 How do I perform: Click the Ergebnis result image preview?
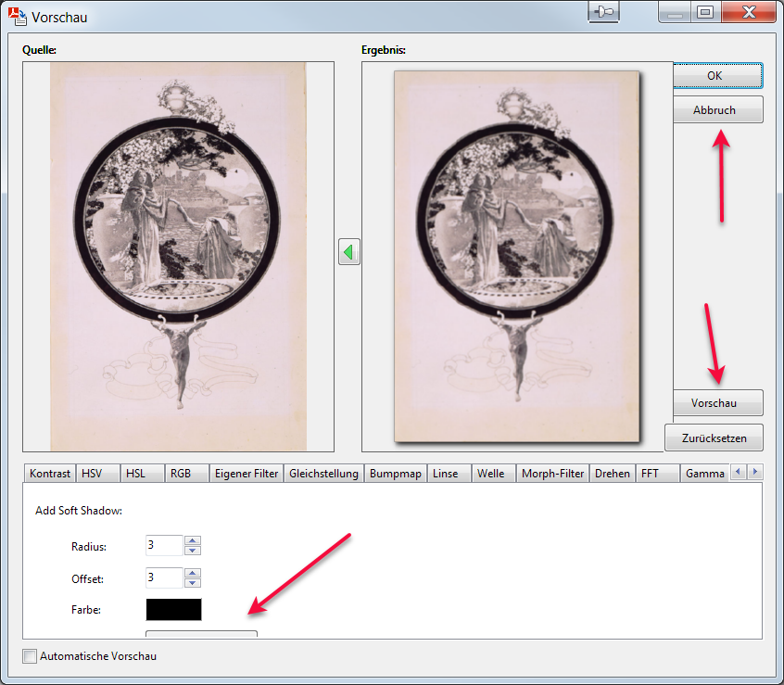pos(517,257)
